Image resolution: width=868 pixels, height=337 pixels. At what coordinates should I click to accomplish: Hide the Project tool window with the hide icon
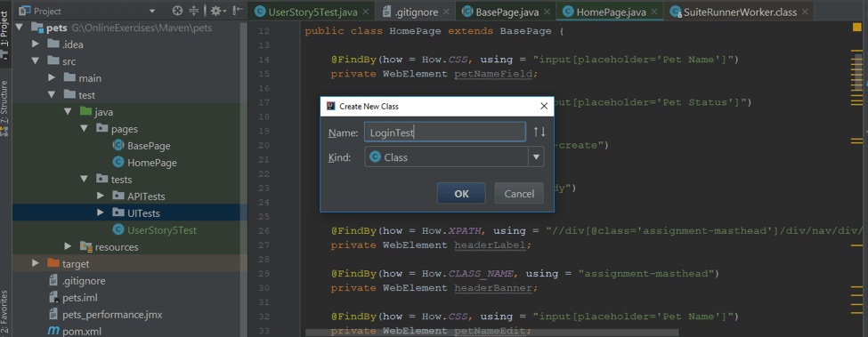click(x=238, y=11)
